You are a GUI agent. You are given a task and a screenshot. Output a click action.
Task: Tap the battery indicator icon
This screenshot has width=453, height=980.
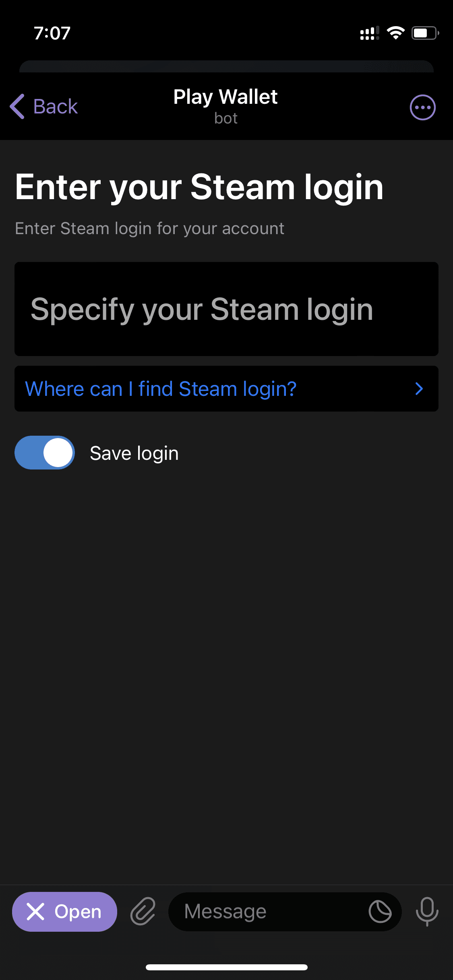(x=425, y=33)
